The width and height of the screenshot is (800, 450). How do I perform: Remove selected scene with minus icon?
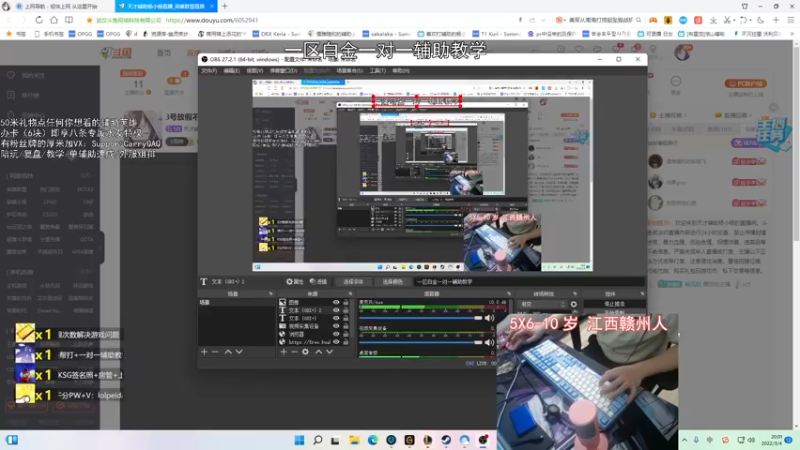pos(215,352)
